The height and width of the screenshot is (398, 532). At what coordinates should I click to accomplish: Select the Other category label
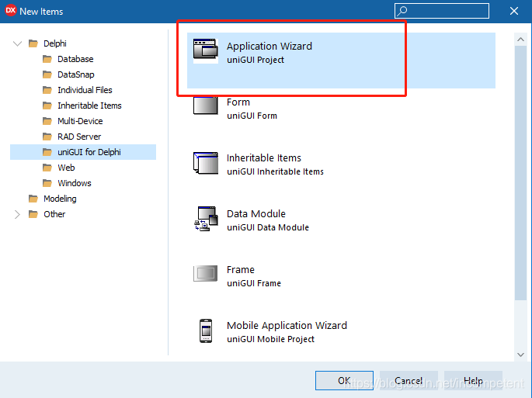pyautogui.click(x=54, y=214)
